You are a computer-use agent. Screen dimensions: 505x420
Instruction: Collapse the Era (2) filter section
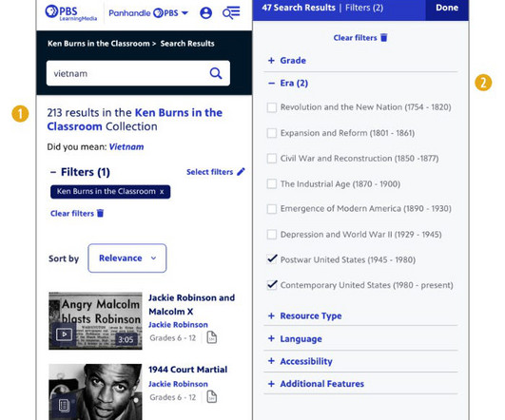[288, 83]
